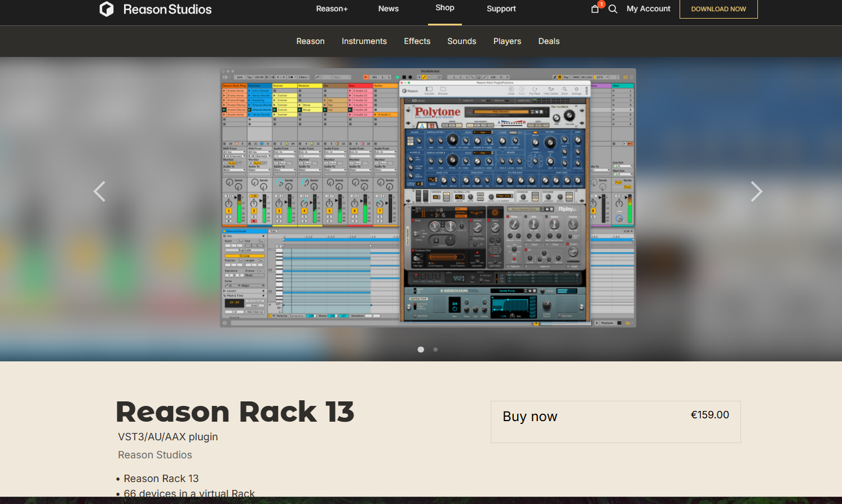Click the Reason Studios wordmark in header

click(167, 9)
